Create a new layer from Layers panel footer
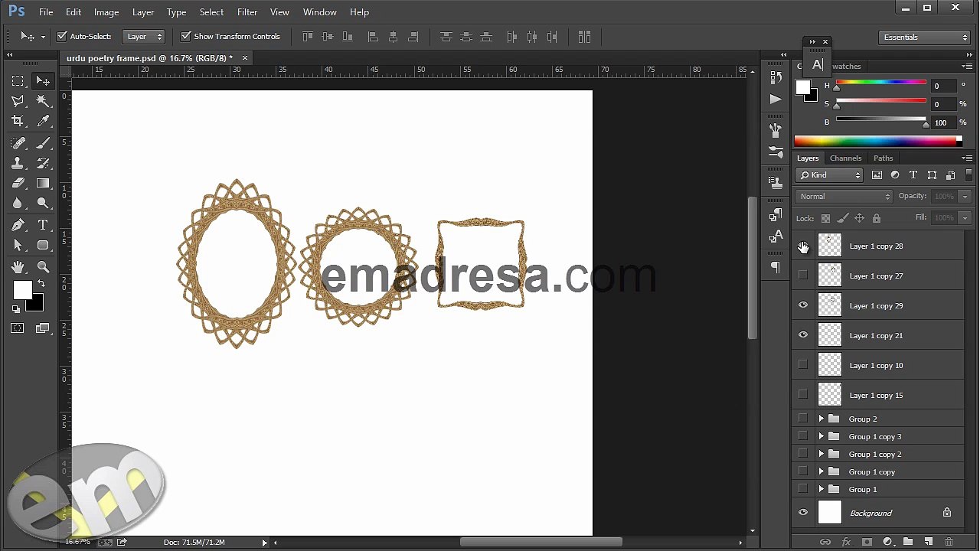This screenshot has height=551, width=980. click(928, 542)
